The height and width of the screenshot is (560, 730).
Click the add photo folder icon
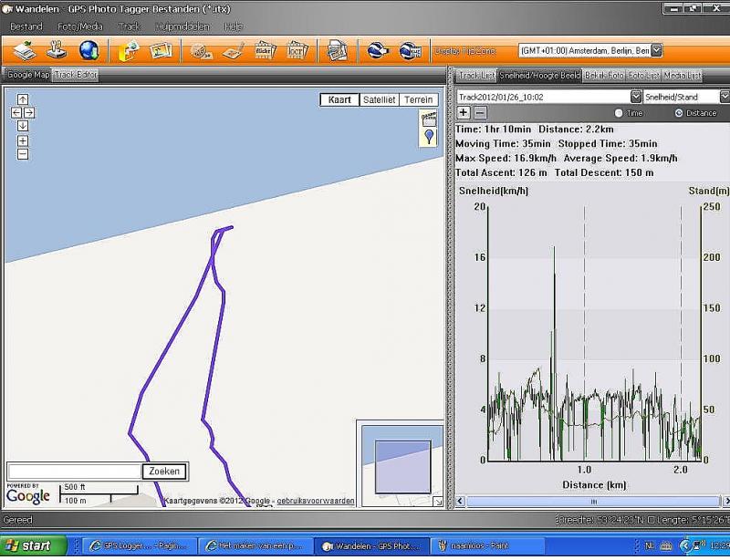(129, 51)
